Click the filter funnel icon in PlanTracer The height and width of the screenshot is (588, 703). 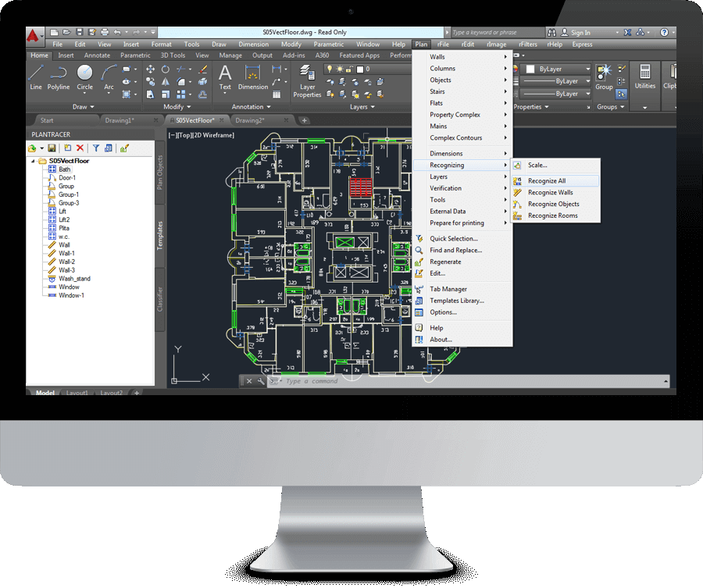coord(96,148)
